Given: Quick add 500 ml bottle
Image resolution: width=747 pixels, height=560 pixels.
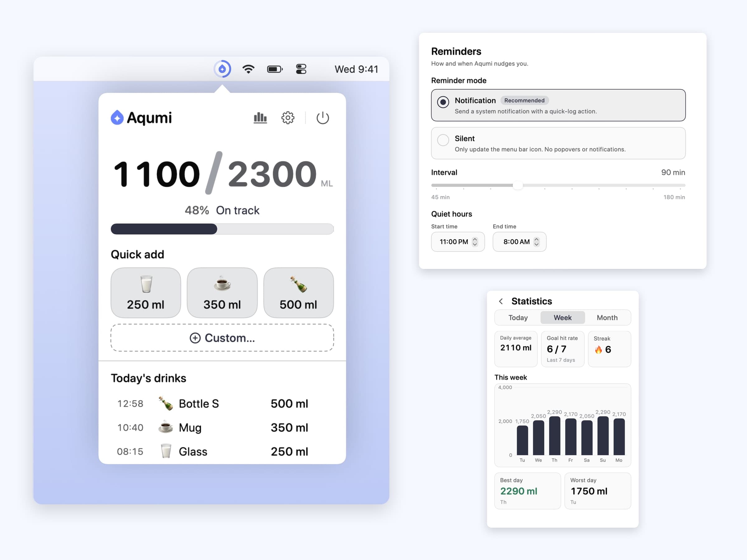Looking at the screenshot, I should (x=298, y=293).
